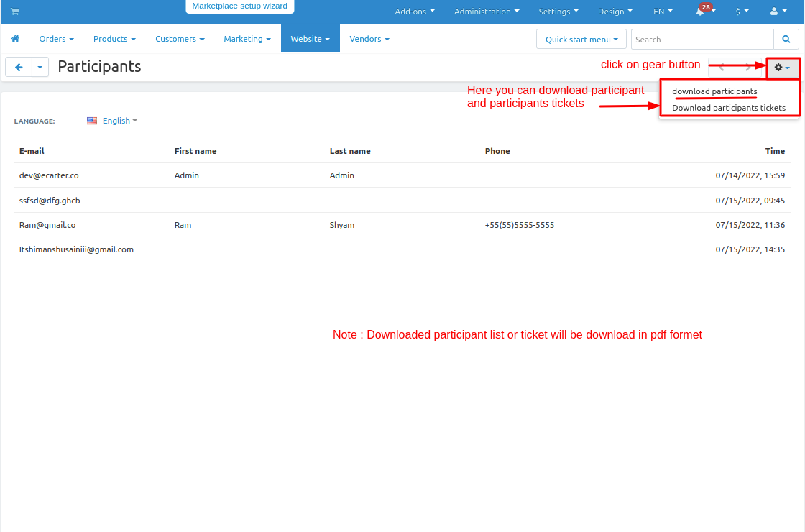Open the Website menu tab
Image resolution: width=805 pixels, height=532 pixels.
(x=310, y=39)
